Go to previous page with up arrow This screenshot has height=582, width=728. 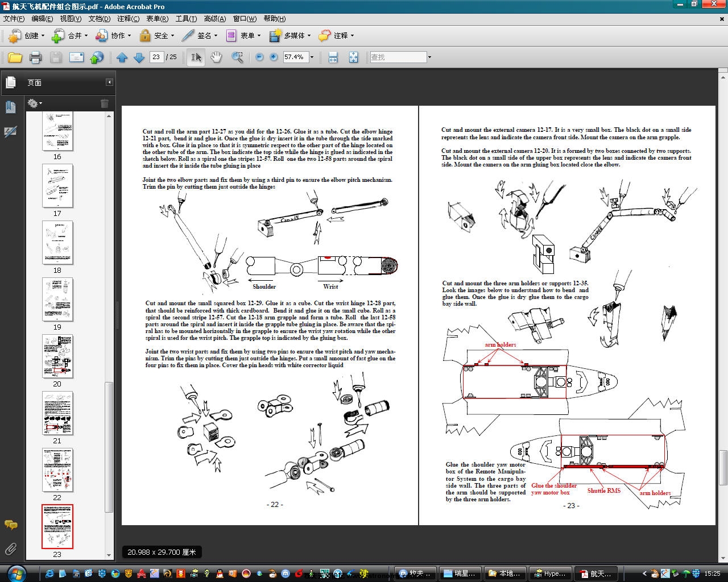click(x=122, y=57)
